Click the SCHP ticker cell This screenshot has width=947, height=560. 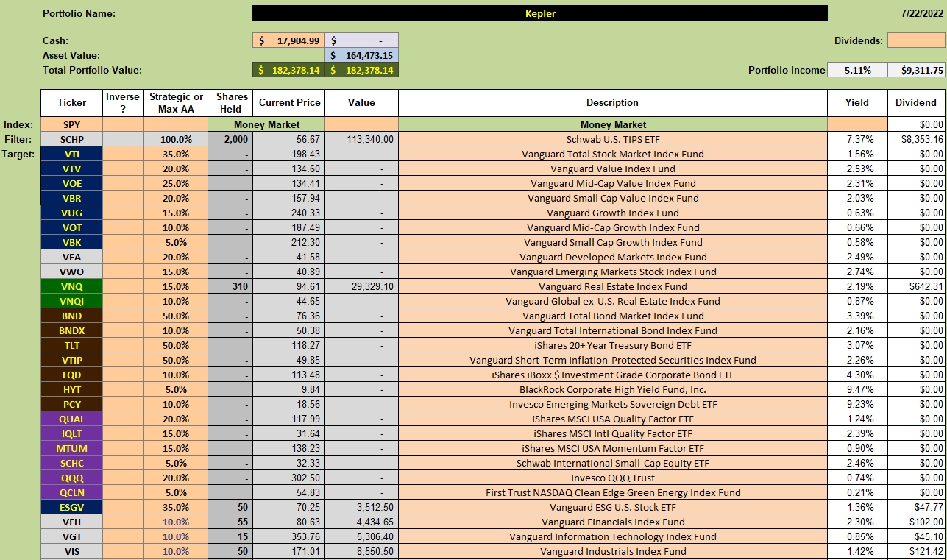(x=71, y=139)
